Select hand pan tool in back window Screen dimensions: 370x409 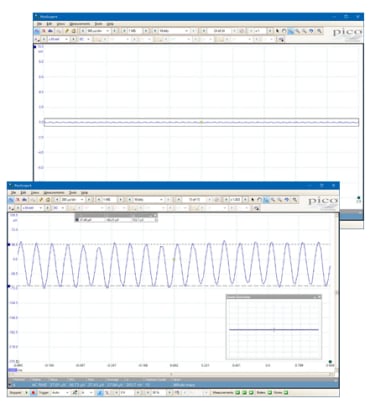(284, 31)
